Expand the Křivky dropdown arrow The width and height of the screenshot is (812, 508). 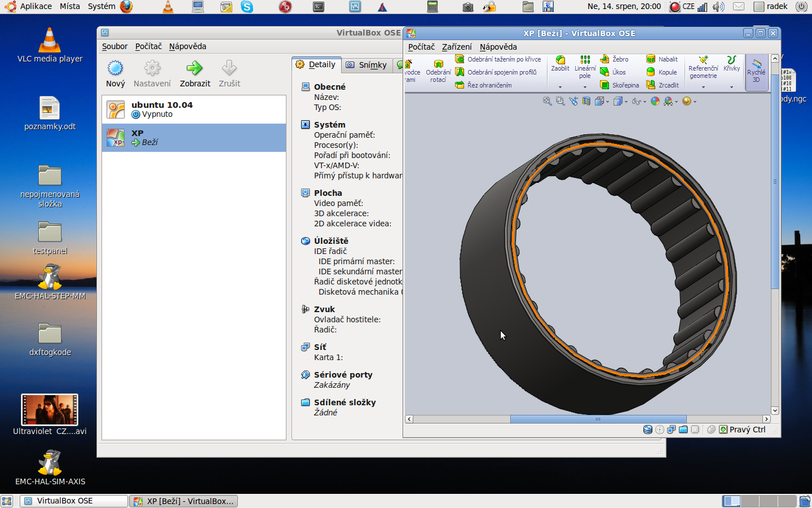(731, 87)
